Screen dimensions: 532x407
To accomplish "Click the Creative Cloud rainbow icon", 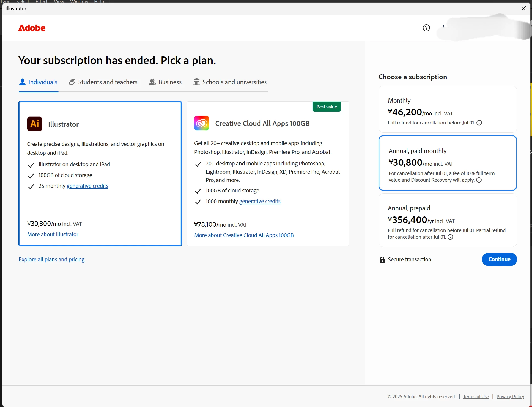I will click(202, 123).
